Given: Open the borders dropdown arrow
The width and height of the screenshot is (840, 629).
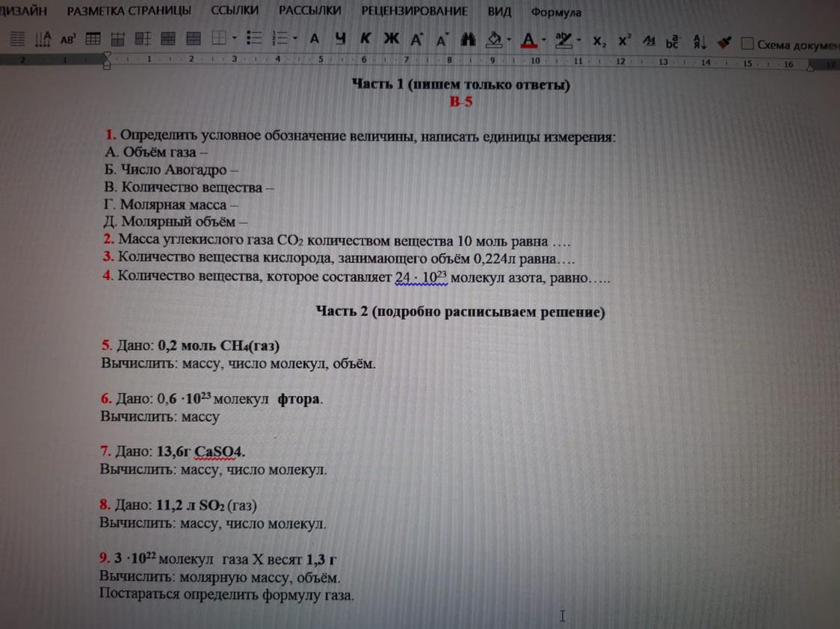Looking at the screenshot, I should 234,39.
